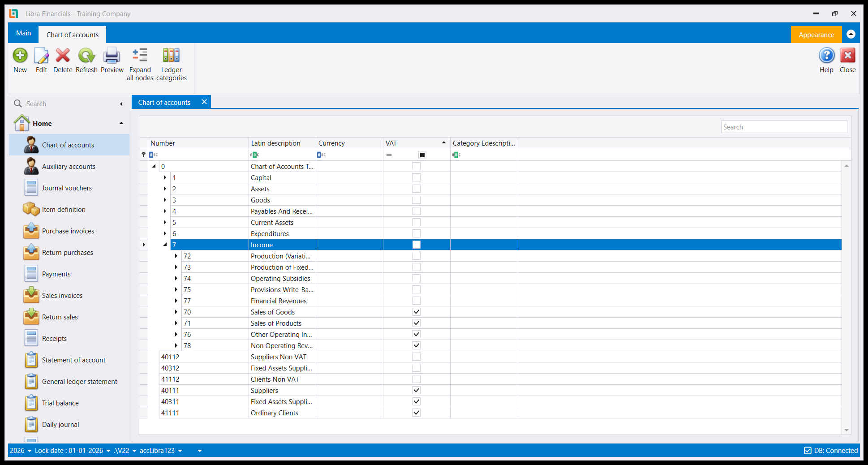Toggle VAT filter checkbox in filter row
Screen dimensions: 868x465
pos(422,155)
